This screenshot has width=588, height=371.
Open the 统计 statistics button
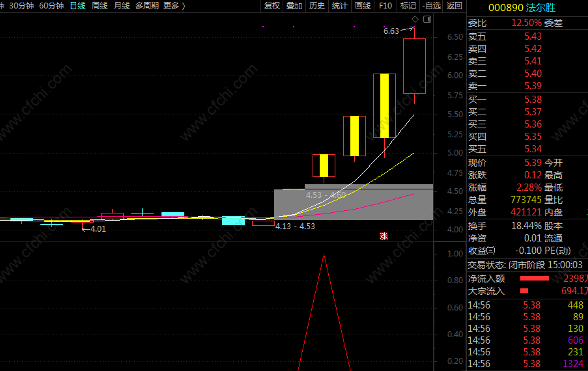point(340,6)
